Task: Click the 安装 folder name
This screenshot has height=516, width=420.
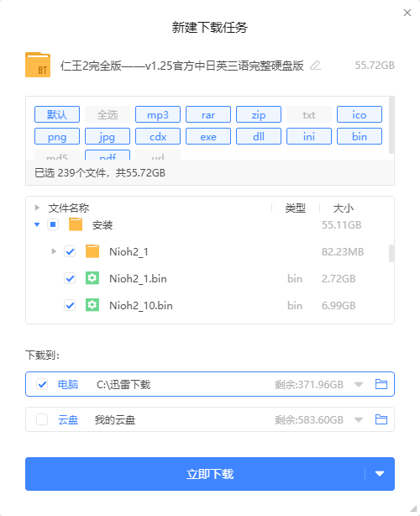Action: [x=102, y=225]
